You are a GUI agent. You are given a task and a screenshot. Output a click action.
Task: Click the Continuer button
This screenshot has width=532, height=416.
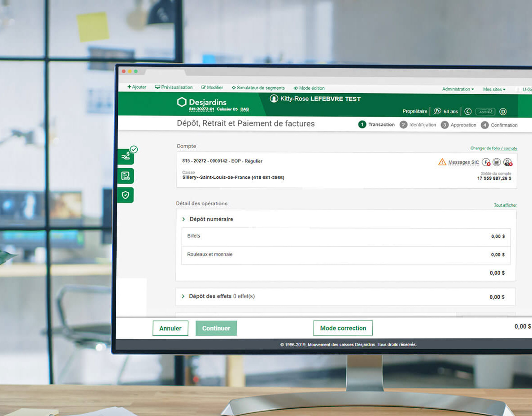pyautogui.click(x=216, y=328)
